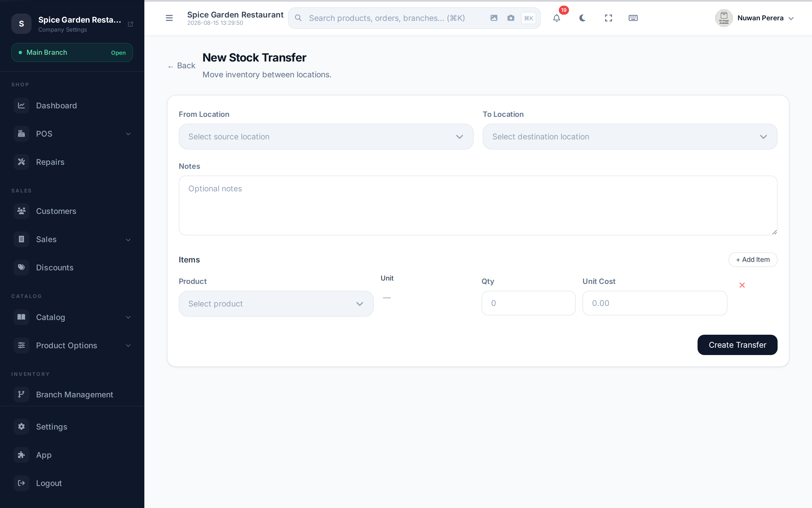The height and width of the screenshot is (508, 812).
Task: Open Branch Management
Action: [x=72, y=395]
